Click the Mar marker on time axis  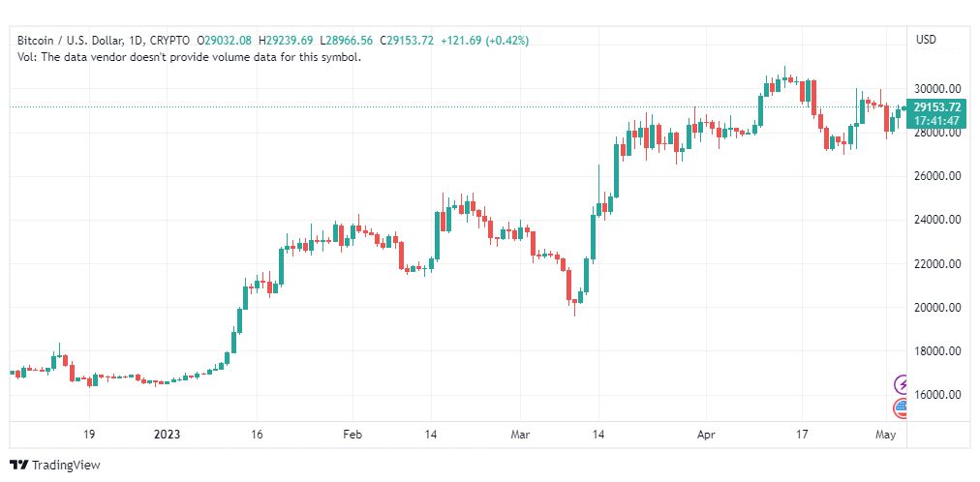tap(520, 435)
